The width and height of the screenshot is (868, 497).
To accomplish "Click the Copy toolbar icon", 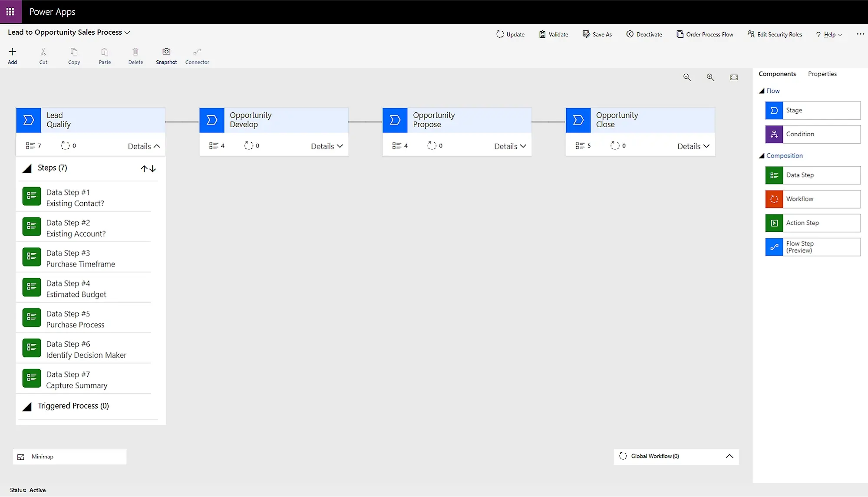I will pyautogui.click(x=74, y=52).
